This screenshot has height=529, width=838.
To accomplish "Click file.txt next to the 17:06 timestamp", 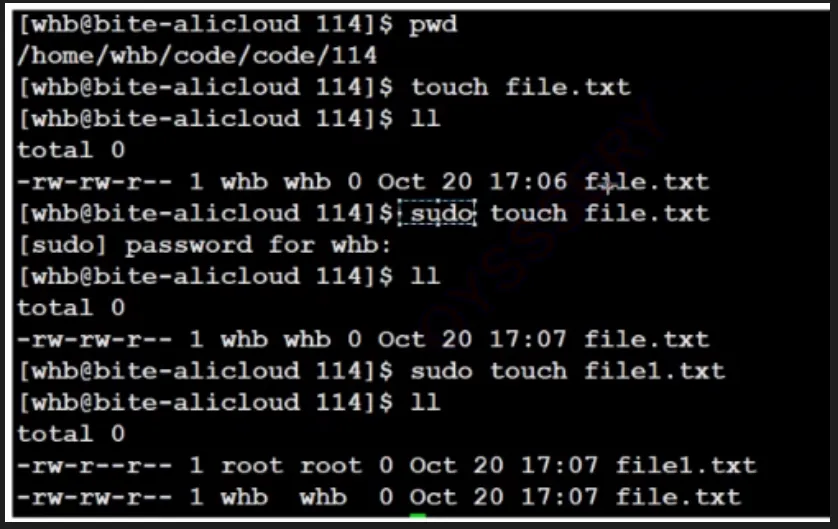I will pos(646,182).
